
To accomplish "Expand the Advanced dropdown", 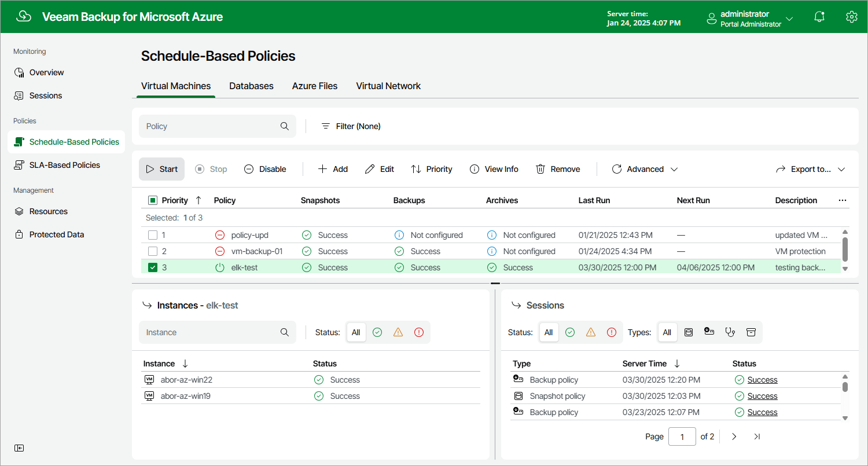I will click(644, 168).
